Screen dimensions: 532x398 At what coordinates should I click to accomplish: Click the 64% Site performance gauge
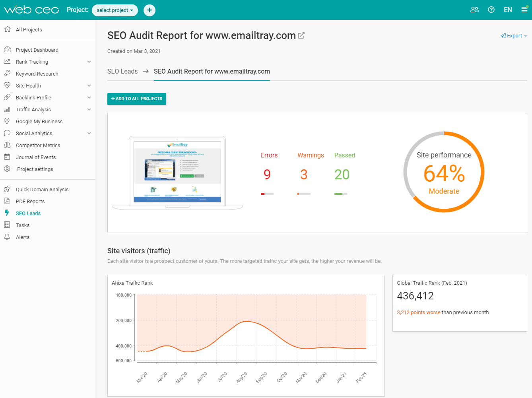(444, 171)
